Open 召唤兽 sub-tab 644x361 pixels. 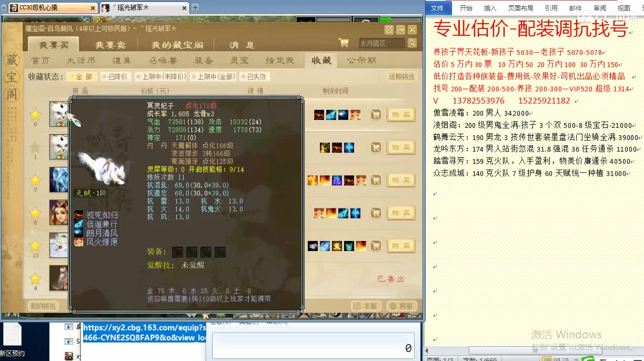(x=162, y=60)
